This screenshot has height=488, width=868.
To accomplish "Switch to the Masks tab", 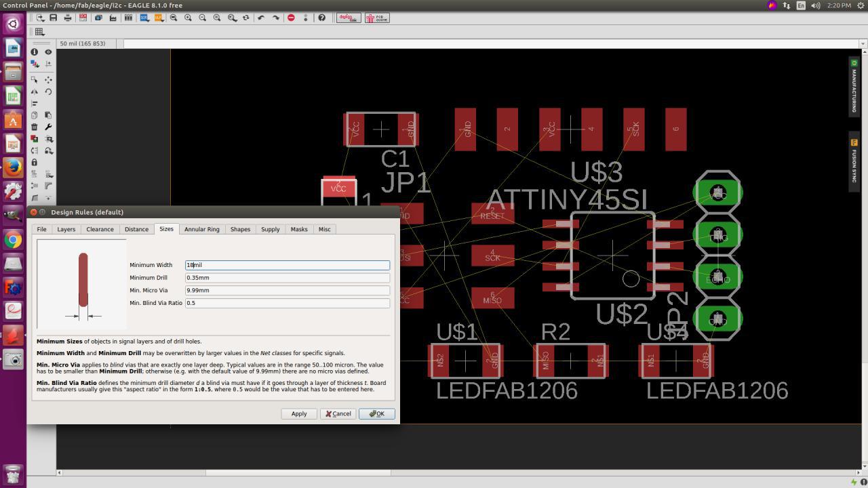I will (x=299, y=229).
